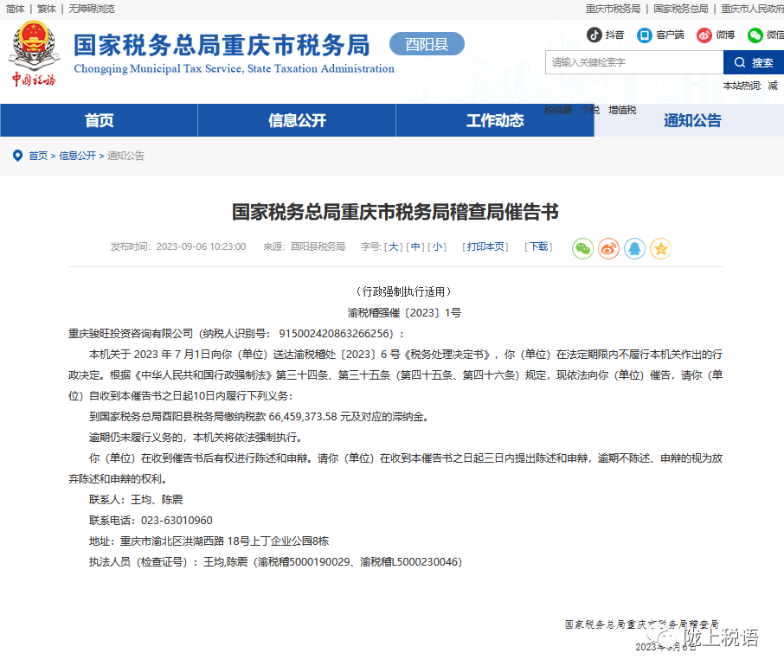Screen dimensions: 784x672
Task: Click the taxpayer ID 915002420863266256
Action: (336, 334)
